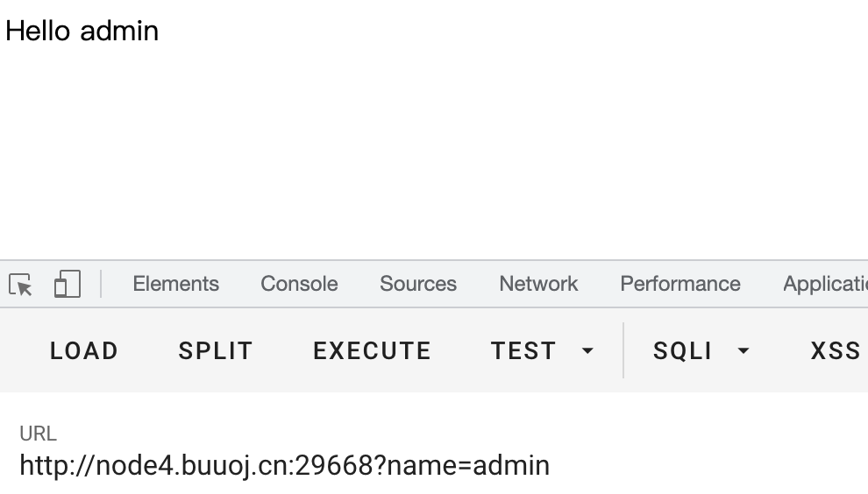Screen dimensions: 868x494
Task: Click the empty page area above DevTools
Action: (434, 150)
